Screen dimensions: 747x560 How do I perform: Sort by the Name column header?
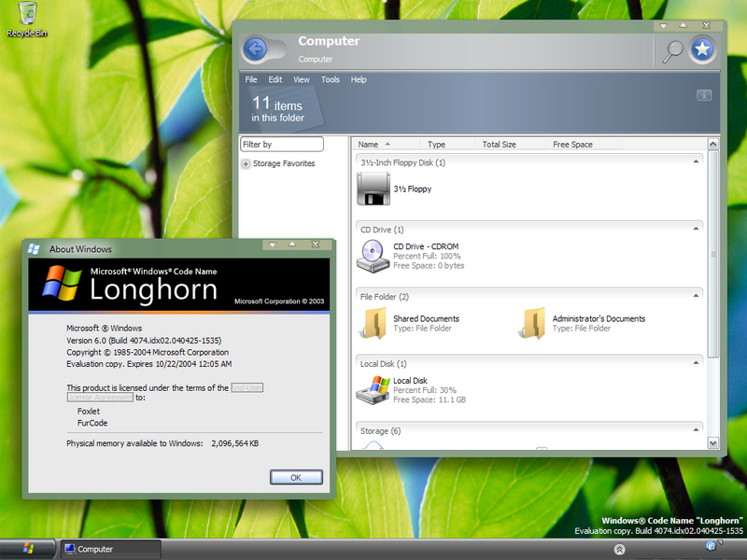387,145
